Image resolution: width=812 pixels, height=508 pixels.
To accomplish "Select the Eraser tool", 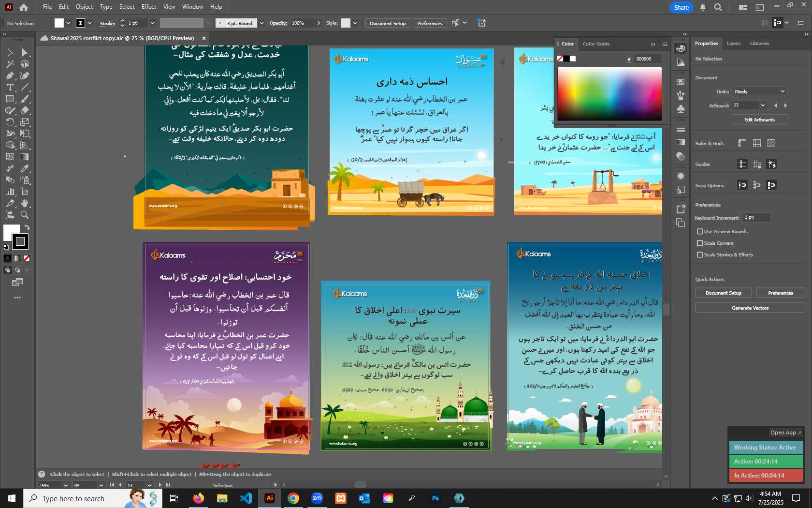I will [25, 110].
